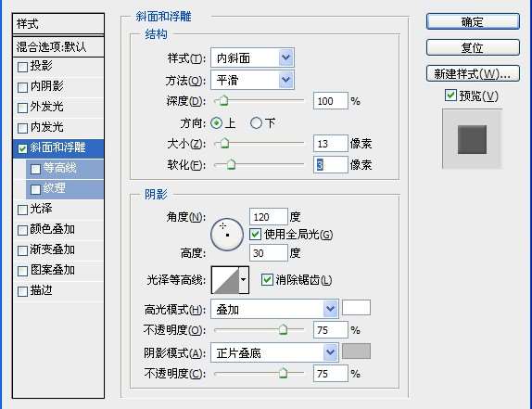The image size is (532, 409).
Task: Click the white highlight color swatch
Action: click(356, 308)
